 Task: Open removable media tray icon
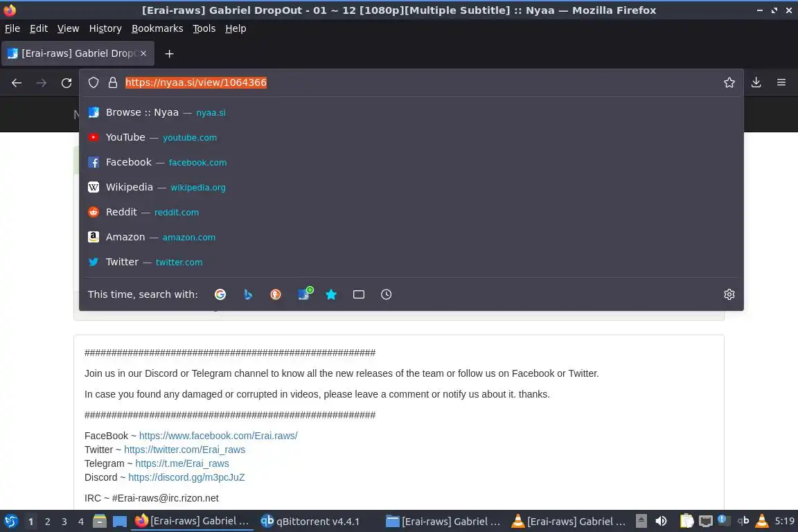pyautogui.click(x=641, y=522)
